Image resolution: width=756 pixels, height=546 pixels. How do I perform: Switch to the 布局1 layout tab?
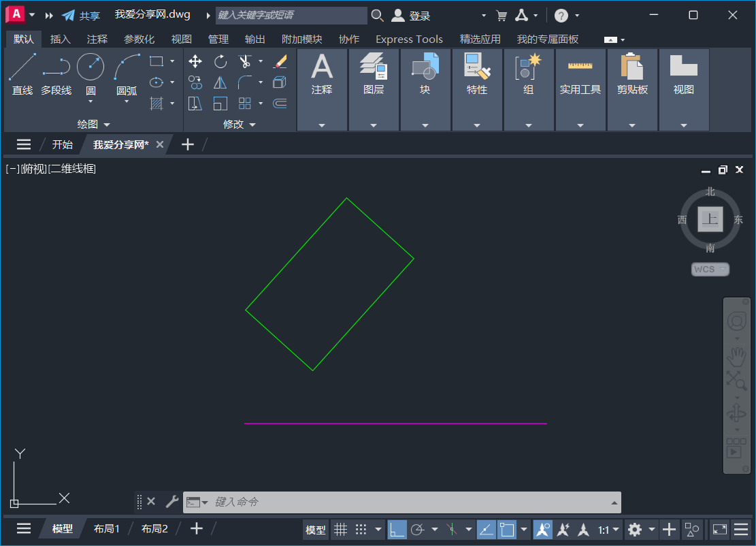coord(106,528)
